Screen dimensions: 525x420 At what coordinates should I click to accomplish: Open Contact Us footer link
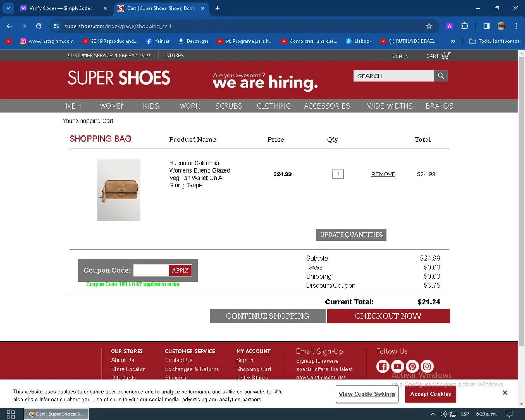pyautogui.click(x=178, y=360)
